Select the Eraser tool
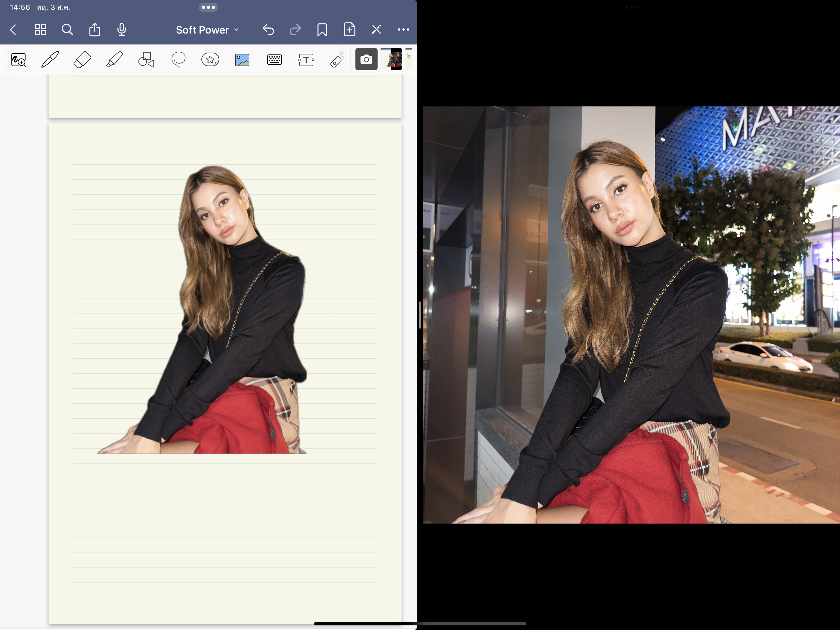Screen dimensions: 840x630 (82, 60)
